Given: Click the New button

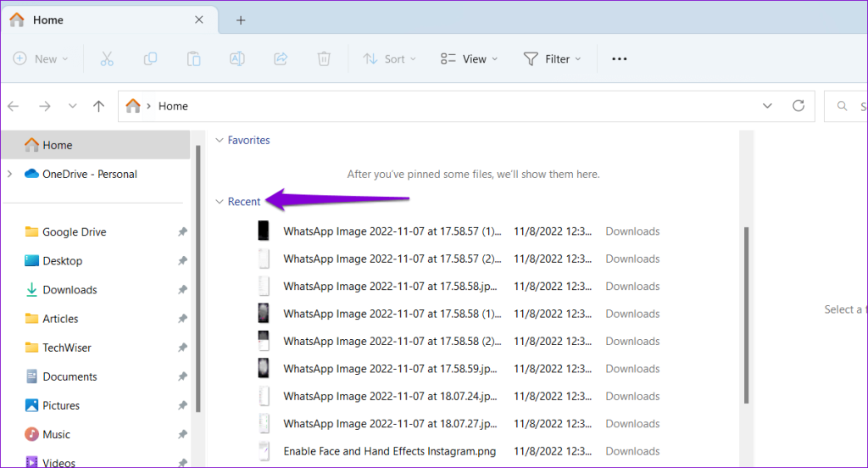Looking at the screenshot, I should pos(41,58).
